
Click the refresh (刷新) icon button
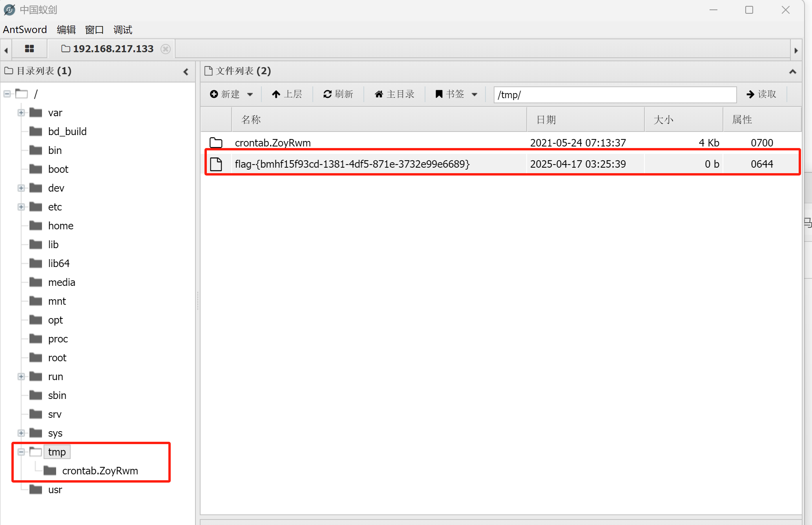click(x=338, y=94)
